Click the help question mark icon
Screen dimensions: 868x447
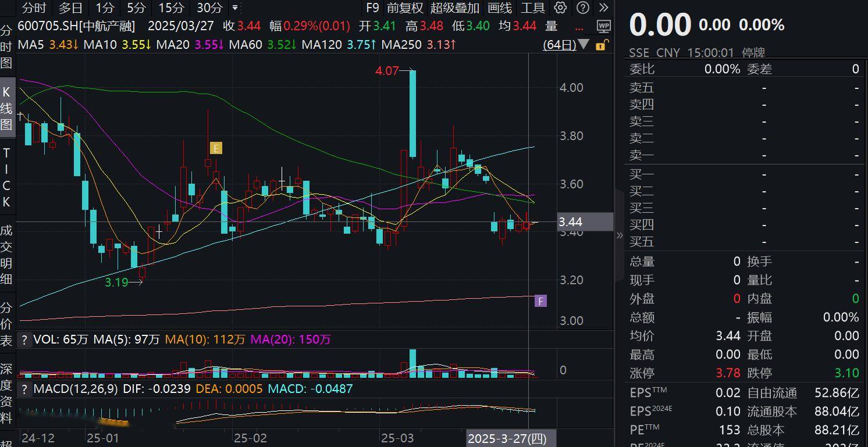[582, 8]
